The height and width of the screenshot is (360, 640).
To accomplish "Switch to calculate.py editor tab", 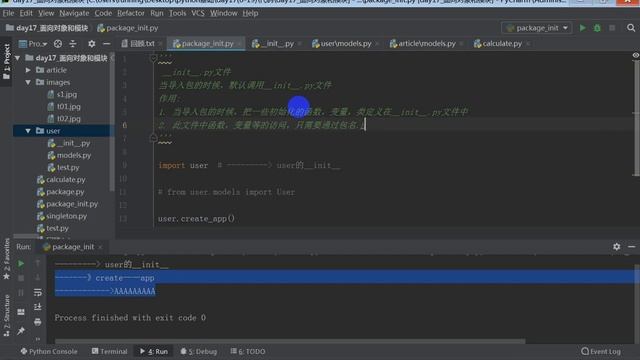I will (x=501, y=44).
